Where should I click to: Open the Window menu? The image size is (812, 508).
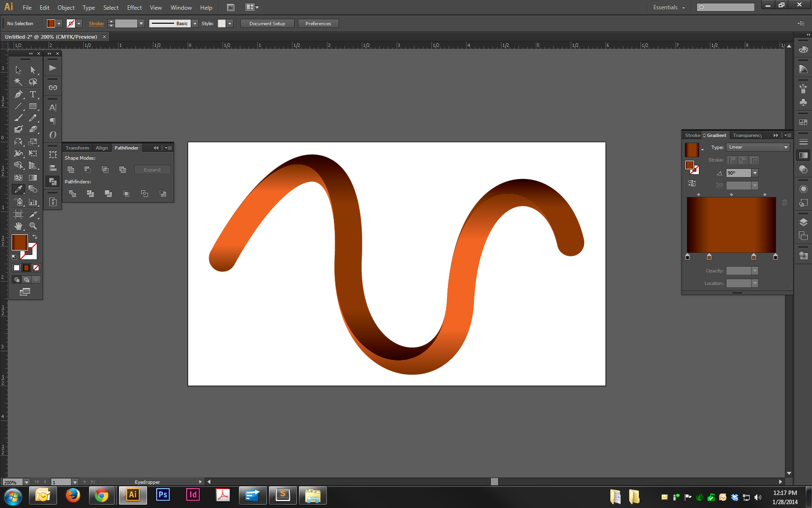[181, 7]
